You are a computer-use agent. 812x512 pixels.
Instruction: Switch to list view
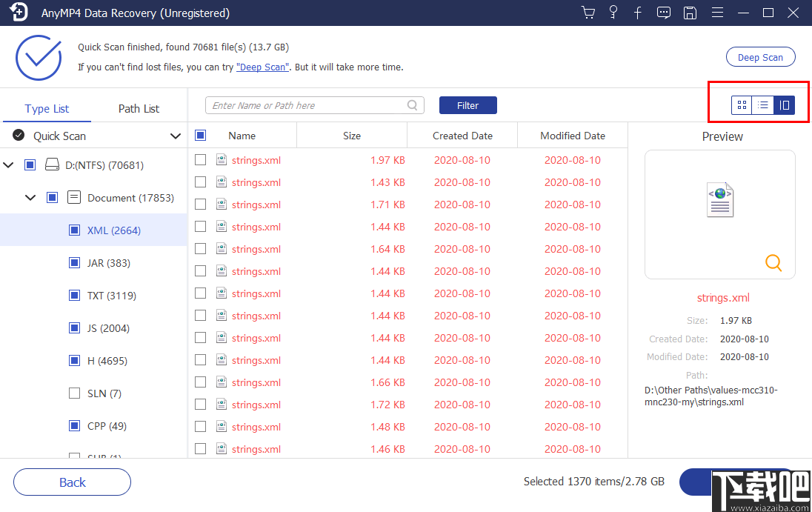pyautogui.click(x=763, y=105)
